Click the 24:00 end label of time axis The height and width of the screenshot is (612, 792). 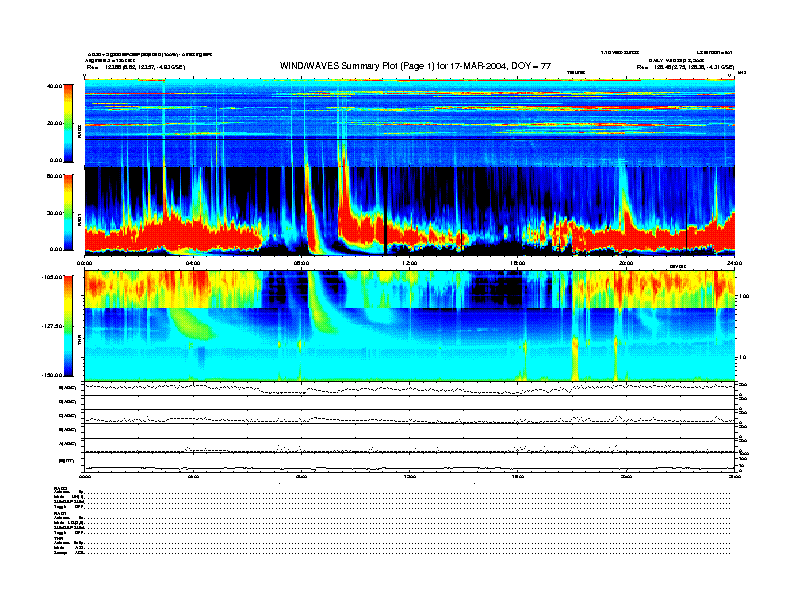click(x=733, y=263)
